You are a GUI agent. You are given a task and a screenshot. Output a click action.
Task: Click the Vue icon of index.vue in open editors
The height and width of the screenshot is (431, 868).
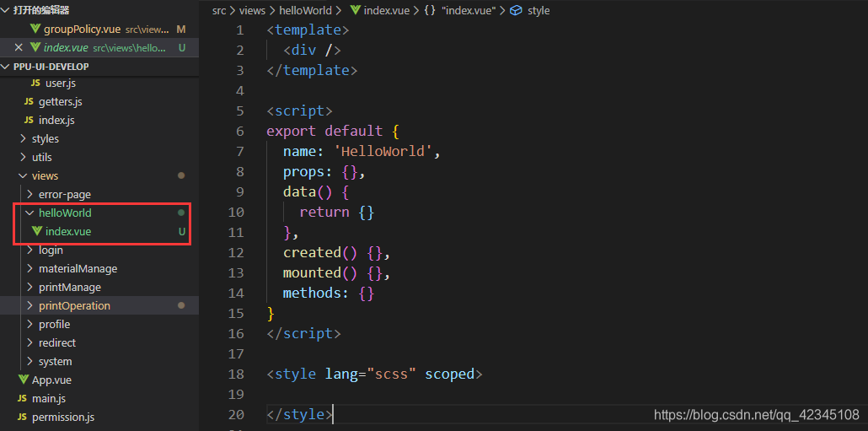pyautogui.click(x=35, y=47)
